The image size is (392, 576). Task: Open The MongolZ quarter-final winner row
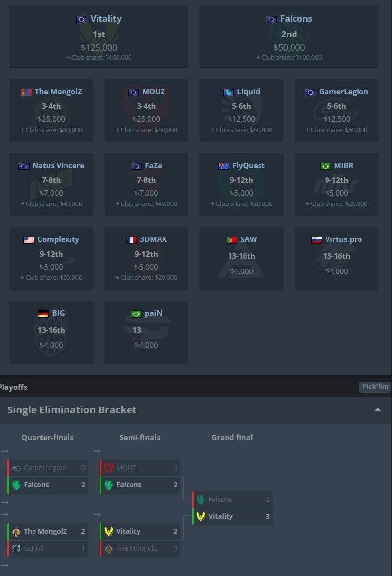pos(48,531)
